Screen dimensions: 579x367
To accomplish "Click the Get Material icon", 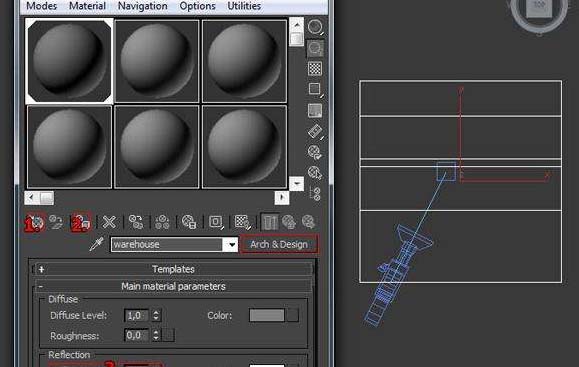I will coord(35,222).
